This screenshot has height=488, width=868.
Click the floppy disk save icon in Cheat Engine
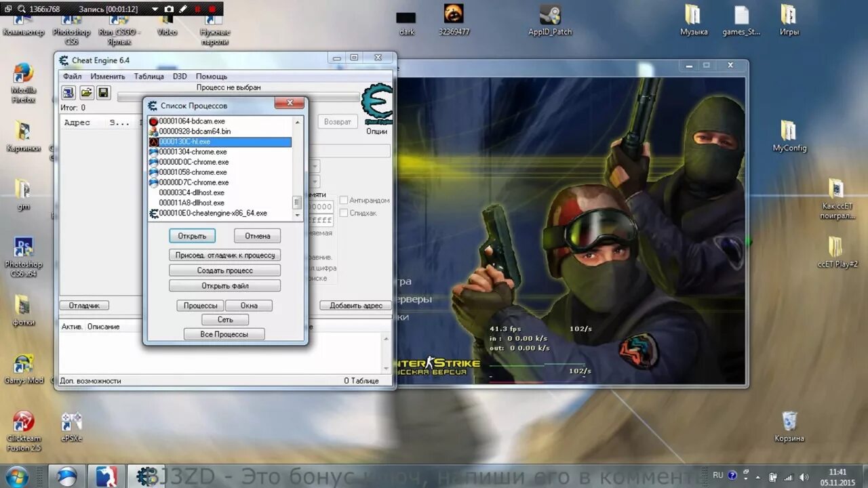point(103,92)
